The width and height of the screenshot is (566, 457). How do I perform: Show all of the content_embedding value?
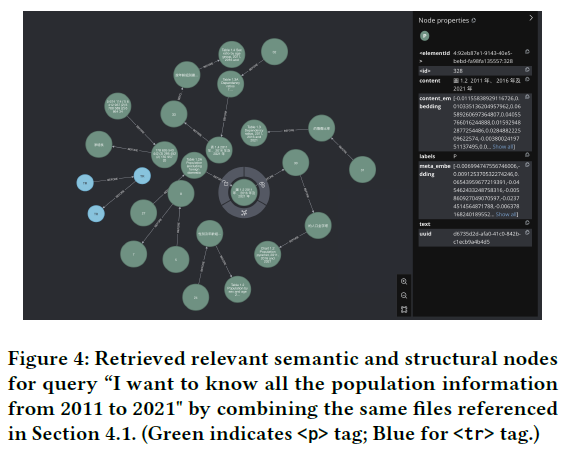point(502,147)
